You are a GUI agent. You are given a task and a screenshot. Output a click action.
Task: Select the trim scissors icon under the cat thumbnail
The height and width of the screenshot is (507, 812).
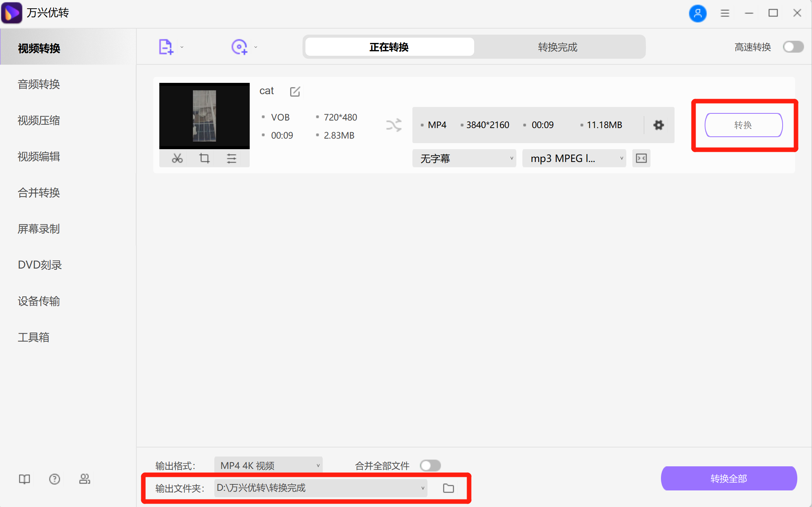pyautogui.click(x=177, y=158)
